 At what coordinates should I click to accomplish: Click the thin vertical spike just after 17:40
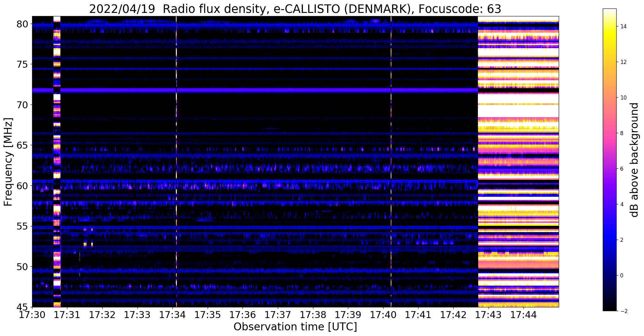pos(391,162)
